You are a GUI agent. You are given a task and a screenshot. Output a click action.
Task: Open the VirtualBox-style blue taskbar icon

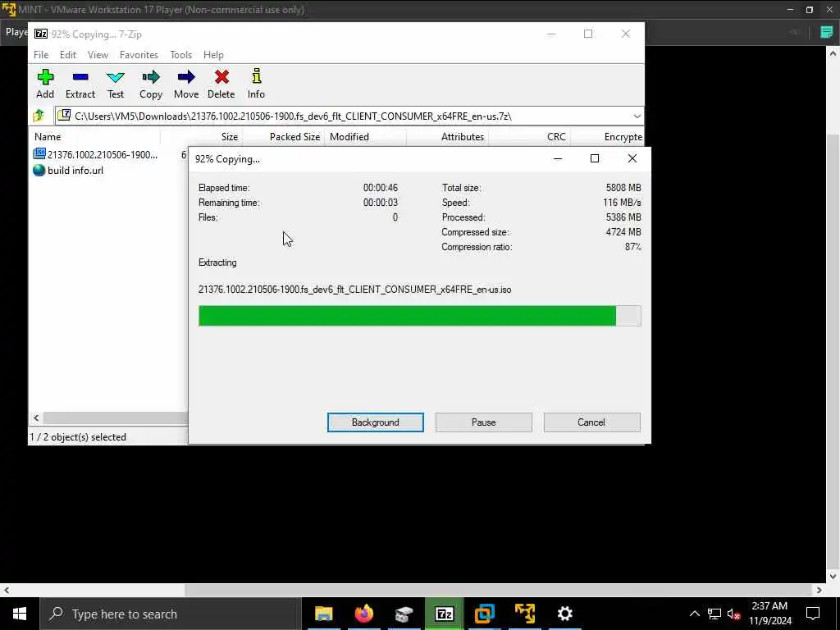484,614
